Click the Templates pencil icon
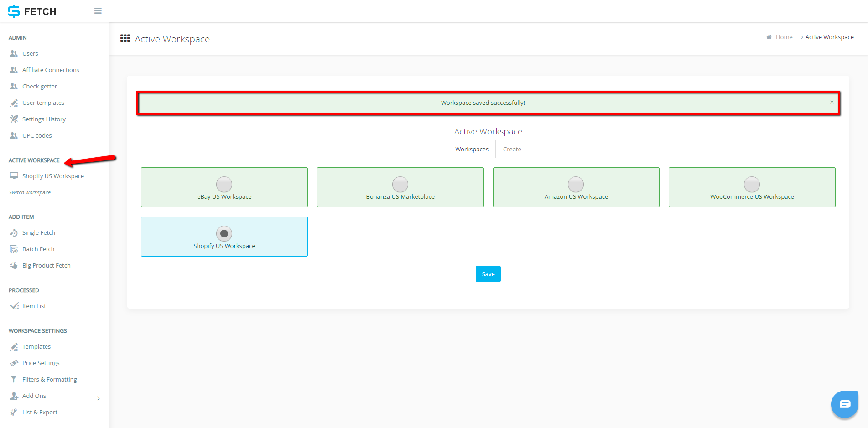 click(x=14, y=346)
